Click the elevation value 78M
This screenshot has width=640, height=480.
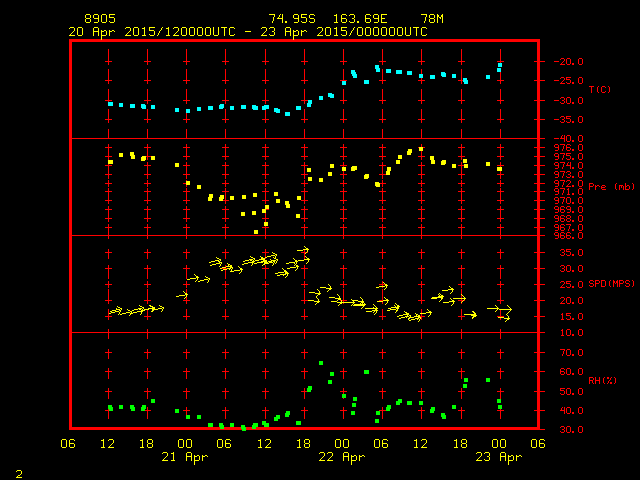pos(432,19)
